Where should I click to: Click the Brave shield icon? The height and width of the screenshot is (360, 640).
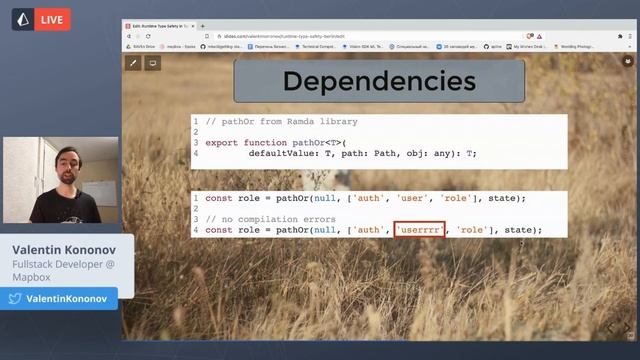tap(530, 36)
